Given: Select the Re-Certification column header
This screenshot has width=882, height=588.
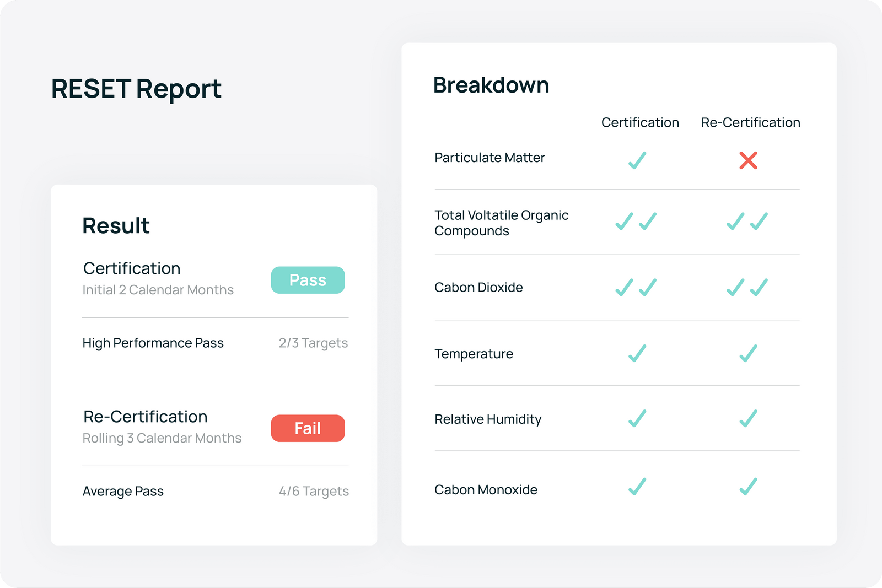Looking at the screenshot, I should 750,122.
